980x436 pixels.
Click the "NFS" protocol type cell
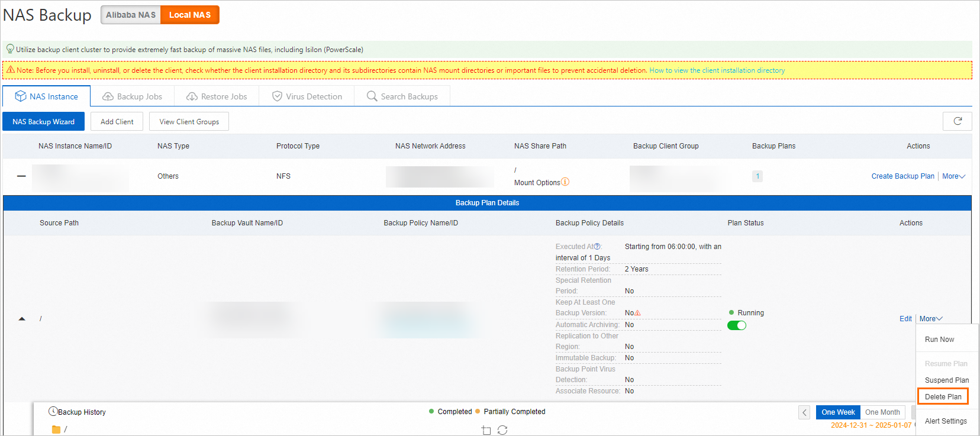[x=283, y=176]
